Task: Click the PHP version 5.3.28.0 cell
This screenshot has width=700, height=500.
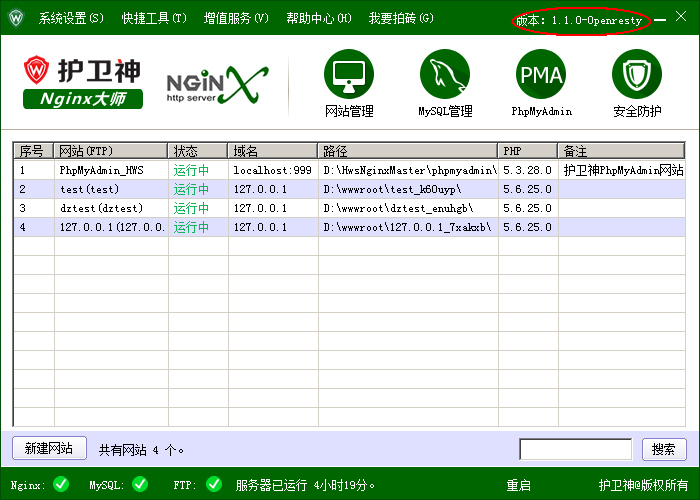Action: 528,170
